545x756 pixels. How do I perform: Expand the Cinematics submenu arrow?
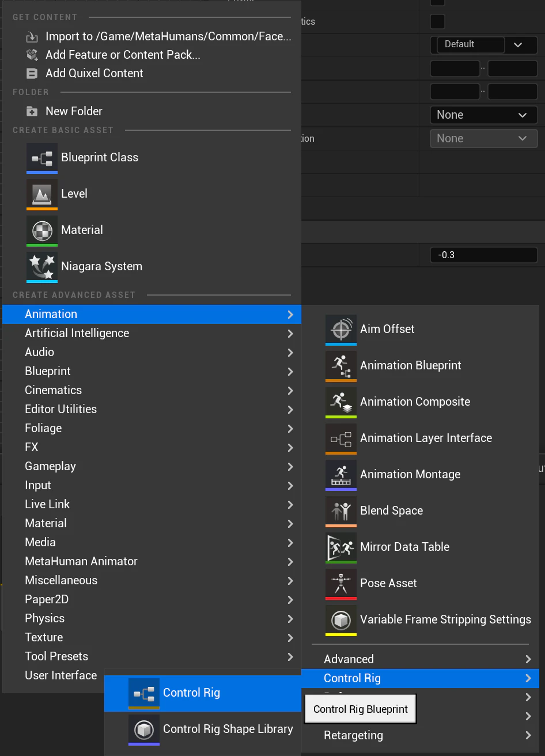click(290, 391)
